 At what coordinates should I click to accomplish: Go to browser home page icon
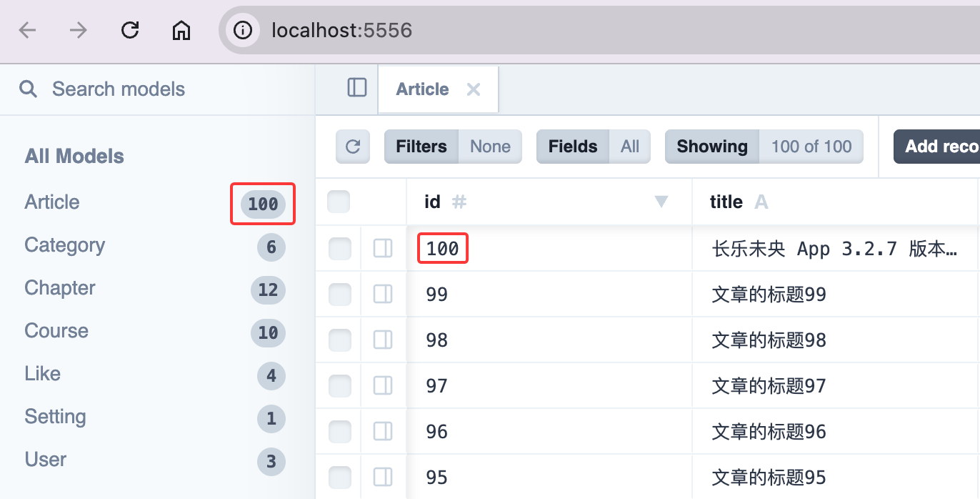181,30
